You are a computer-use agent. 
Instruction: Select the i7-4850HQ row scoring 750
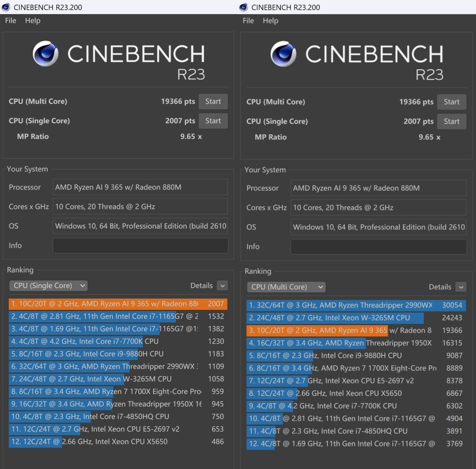118,417
